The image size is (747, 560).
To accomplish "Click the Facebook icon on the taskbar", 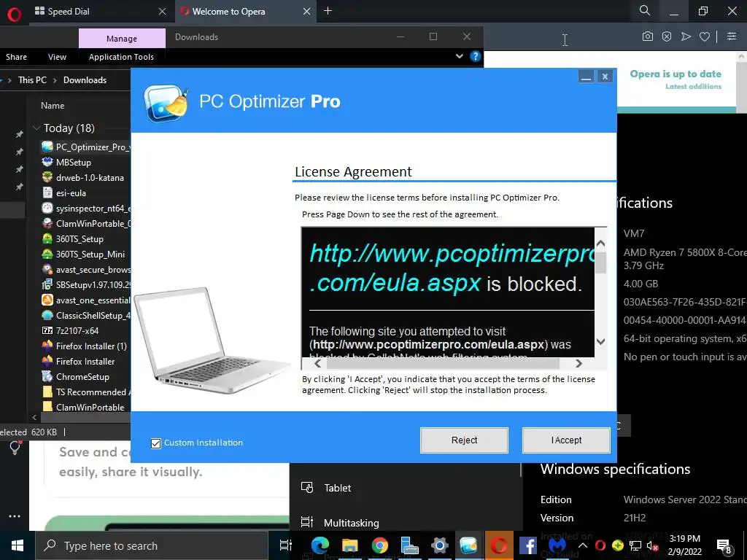I will [528, 545].
